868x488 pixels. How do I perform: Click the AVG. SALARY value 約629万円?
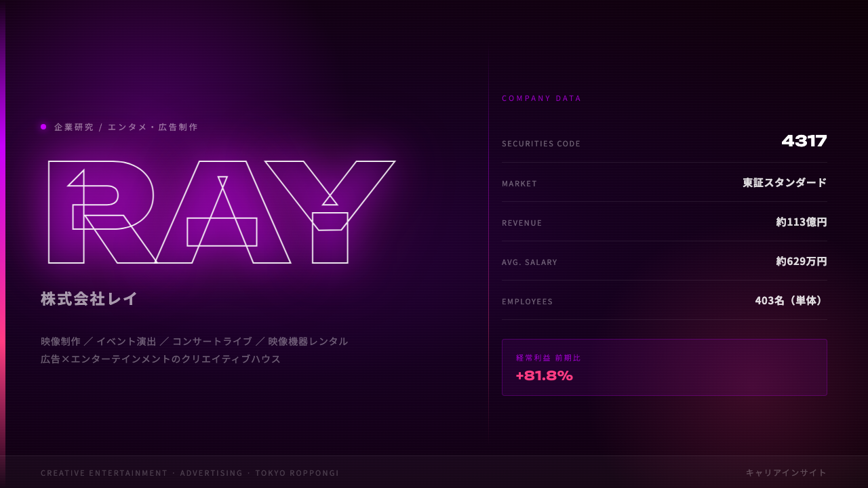(802, 261)
